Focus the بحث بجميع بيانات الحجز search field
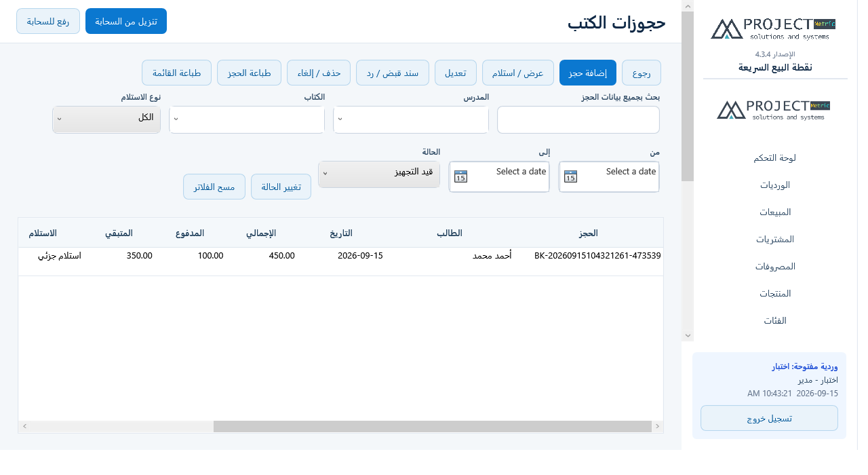Image resolution: width=868 pixels, height=475 pixels. pos(578,119)
